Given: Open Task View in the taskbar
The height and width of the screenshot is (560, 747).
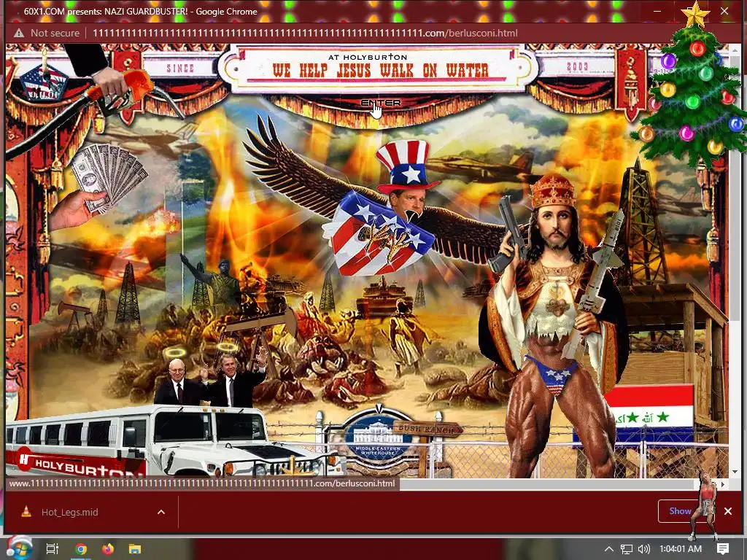Looking at the screenshot, I should click(x=52, y=549).
